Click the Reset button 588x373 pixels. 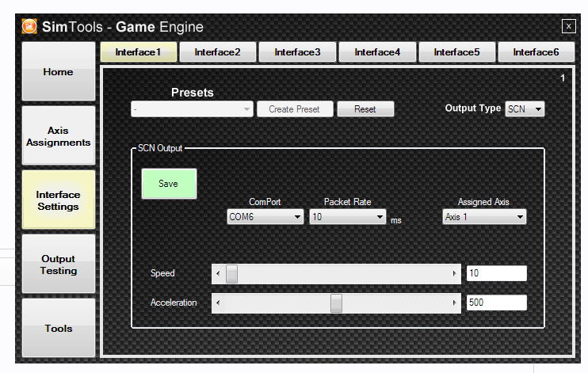(x=365, y=109)
